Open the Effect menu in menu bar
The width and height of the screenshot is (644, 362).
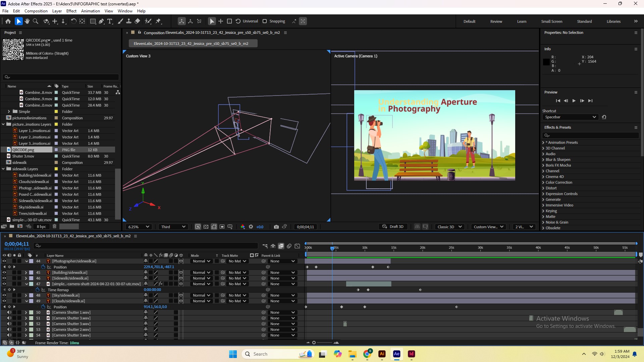[71, 11]
